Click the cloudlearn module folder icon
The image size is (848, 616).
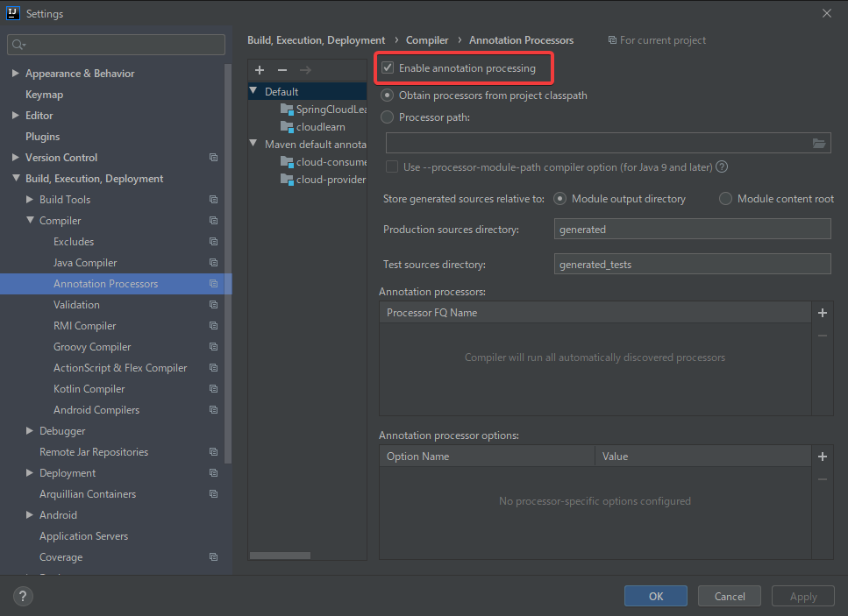pyautogui.click(x=287, y=127)
